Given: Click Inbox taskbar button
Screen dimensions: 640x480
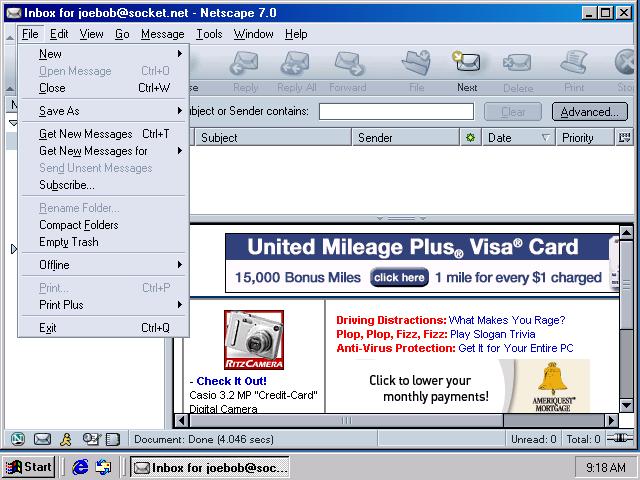Looking at the screenshot, I should [210, 467].
